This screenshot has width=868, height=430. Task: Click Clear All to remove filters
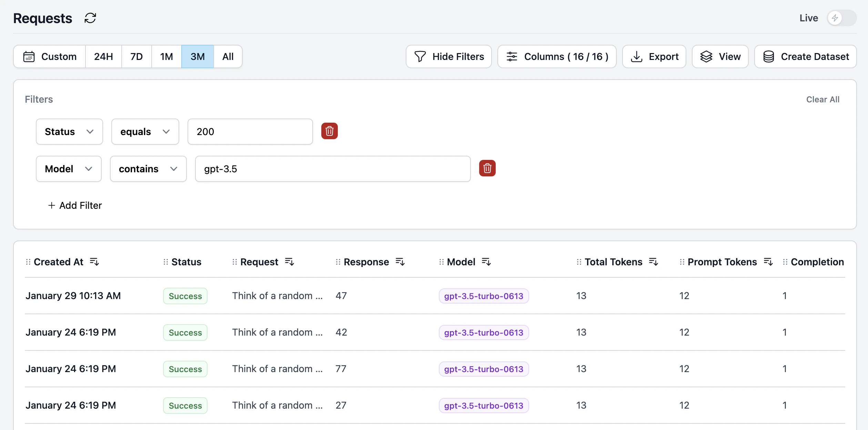(822, 99)
